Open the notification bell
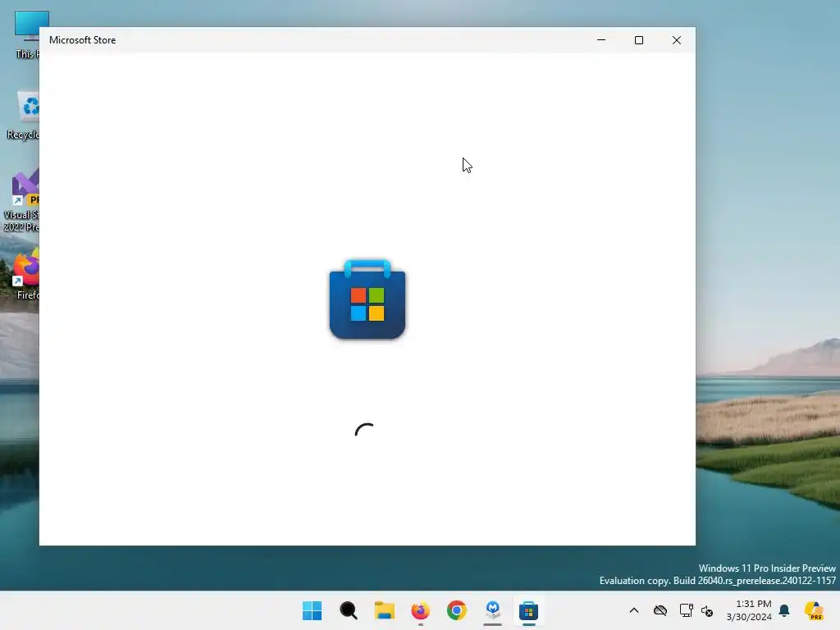Screen dimensions: 840x630 tap(784, 610)
